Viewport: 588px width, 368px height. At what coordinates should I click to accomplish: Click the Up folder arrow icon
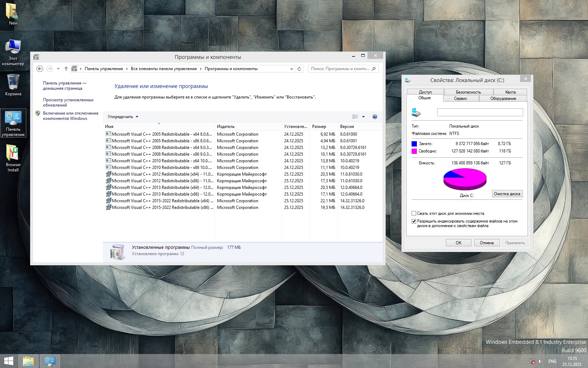click(x=66, y=69)
